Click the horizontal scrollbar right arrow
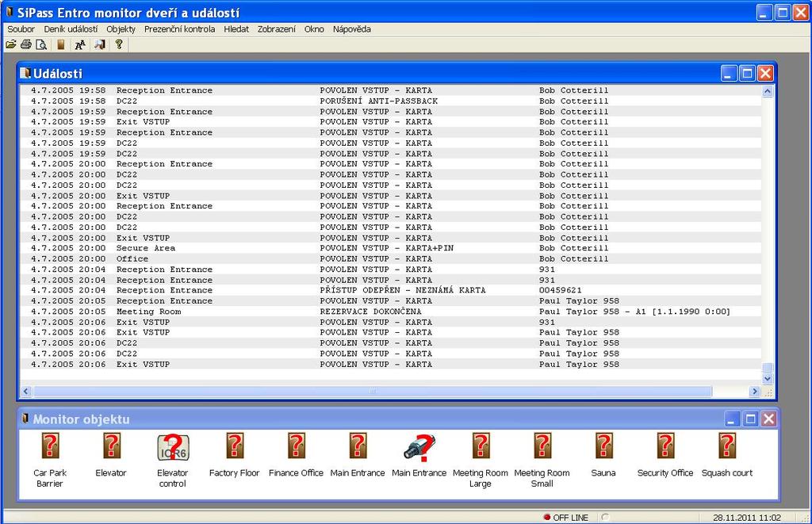The width and height of the screenshot is (812, 524). click(754, 392)
